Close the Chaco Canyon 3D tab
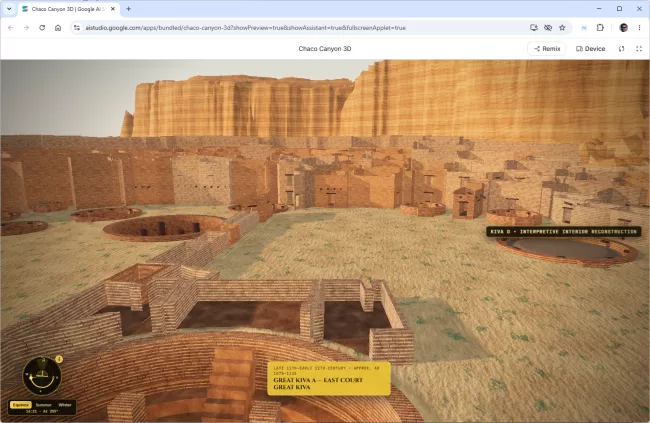 pyautogui.click(x=113, y=9)
